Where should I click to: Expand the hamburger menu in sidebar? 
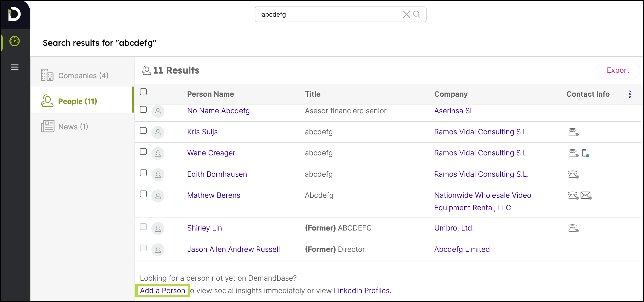[x=15, y=67]
